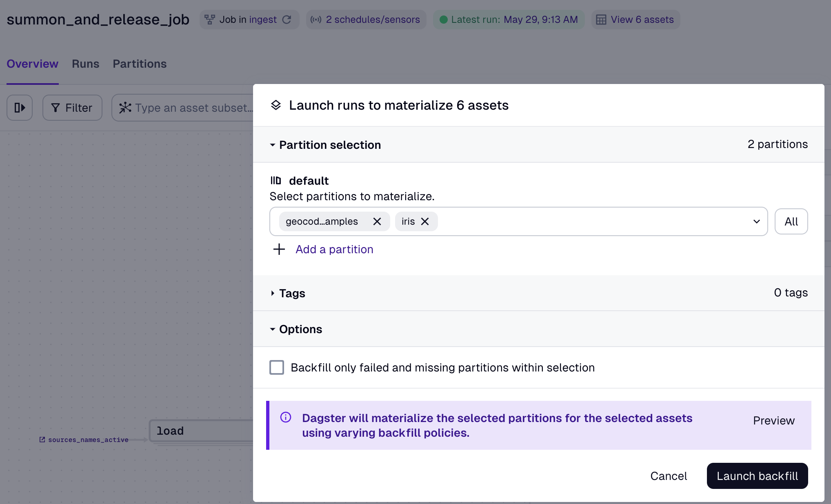Click the iris partition chip label
This screenshot has width=831, height=504.
(408, 221)
